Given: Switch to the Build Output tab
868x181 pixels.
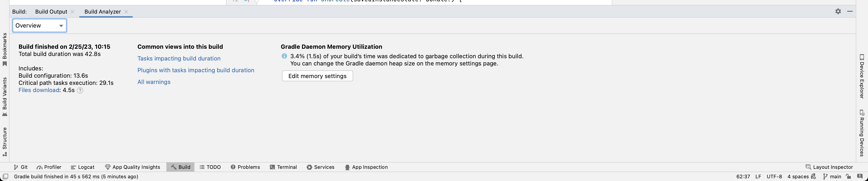Looking at the screenshot, I should point(51,12).
